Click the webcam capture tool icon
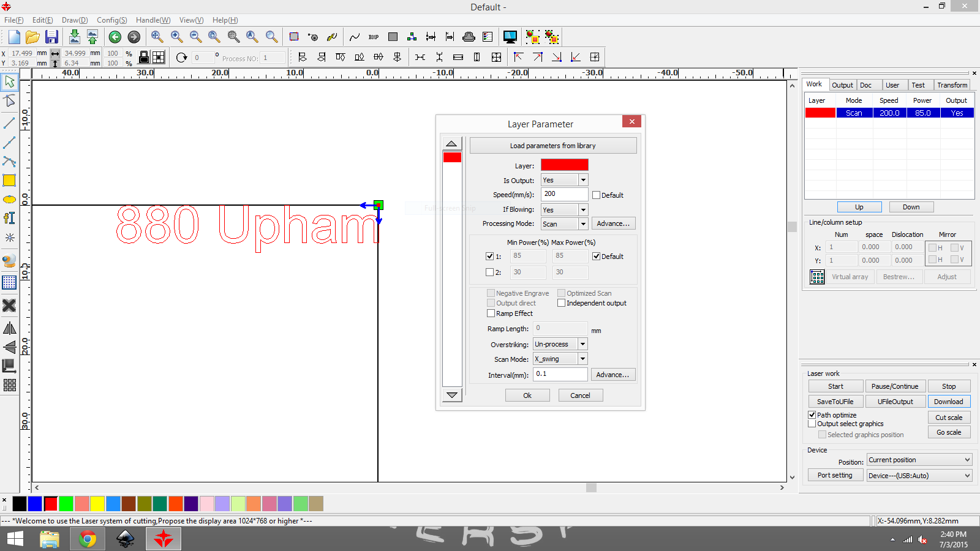 pos(10,261)
